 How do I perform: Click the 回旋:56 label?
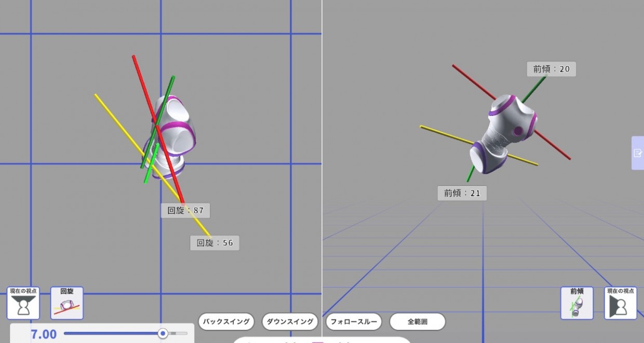[x=214, y=243]
